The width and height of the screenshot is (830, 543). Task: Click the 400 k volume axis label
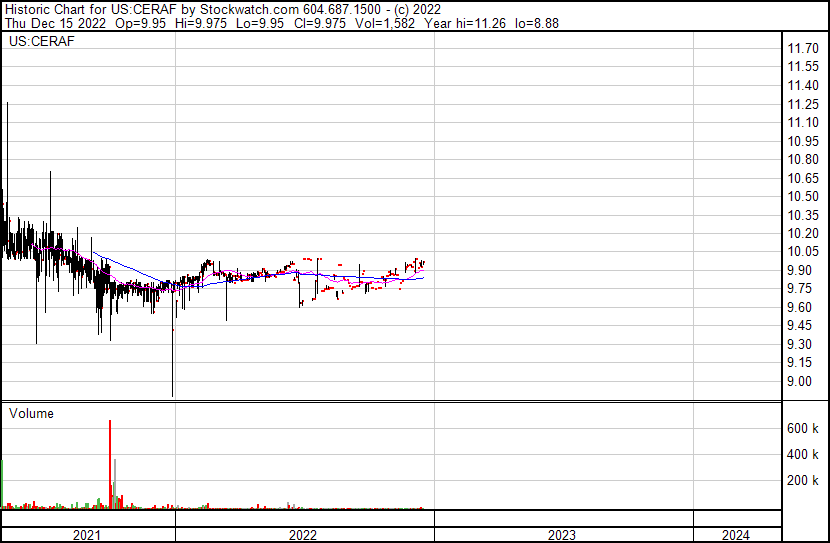tap(803, 454)
